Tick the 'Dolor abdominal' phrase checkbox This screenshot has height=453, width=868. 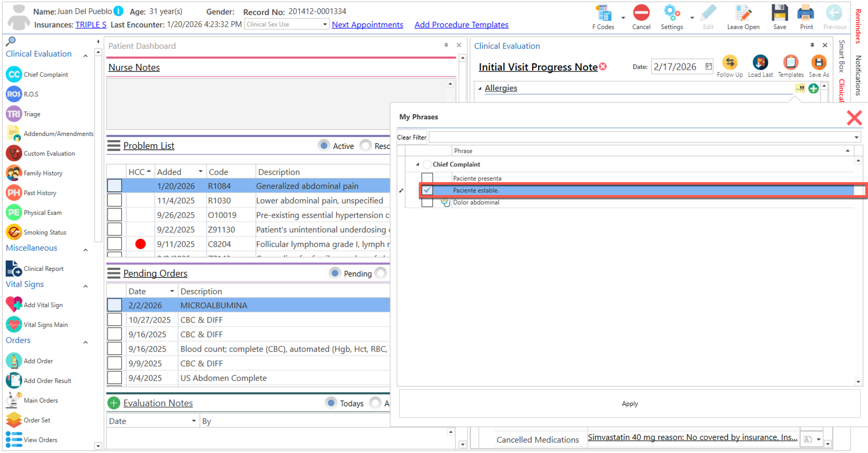coord(427,202)
